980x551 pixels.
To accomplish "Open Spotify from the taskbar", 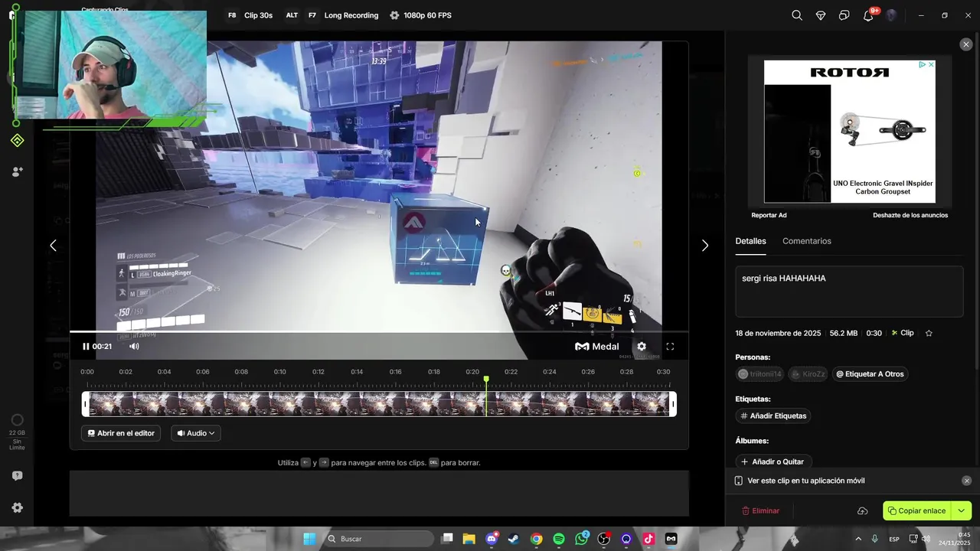I will pos(559,539).
